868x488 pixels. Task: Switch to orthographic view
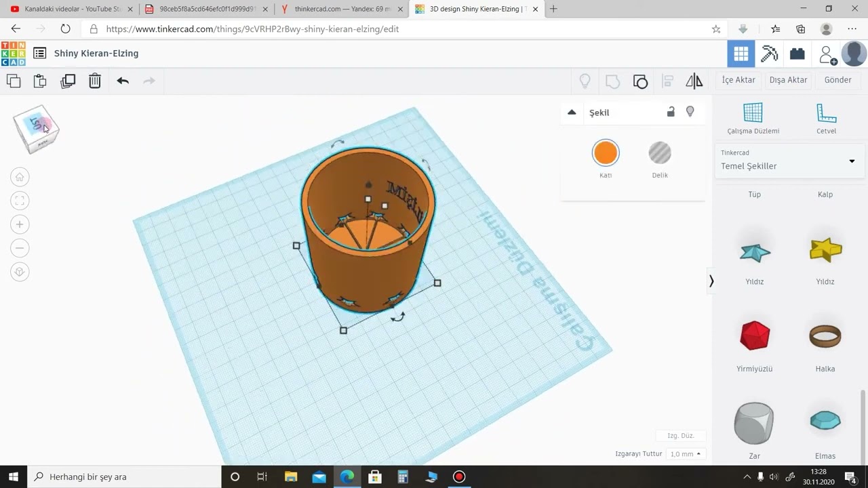click(x=20, y=272)
